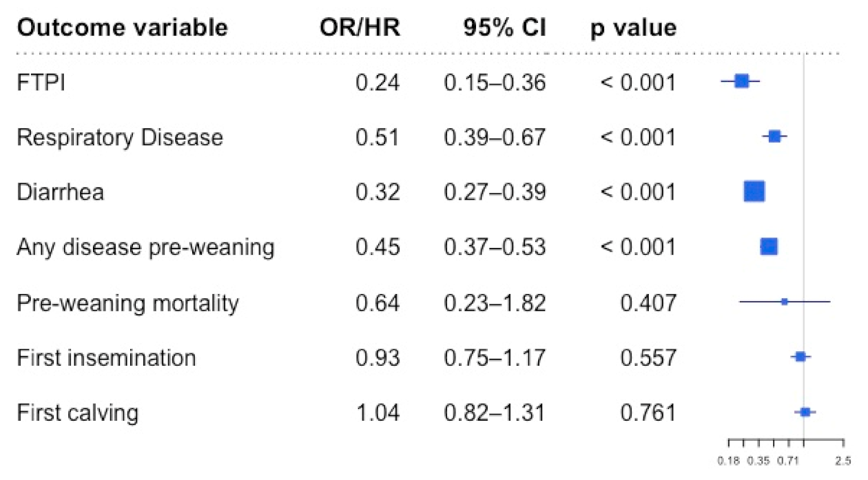Click the 0.23–1.82 confidence interval text
Image resolution: width=868 pixels, height=480 pixels.
point(495,303)
